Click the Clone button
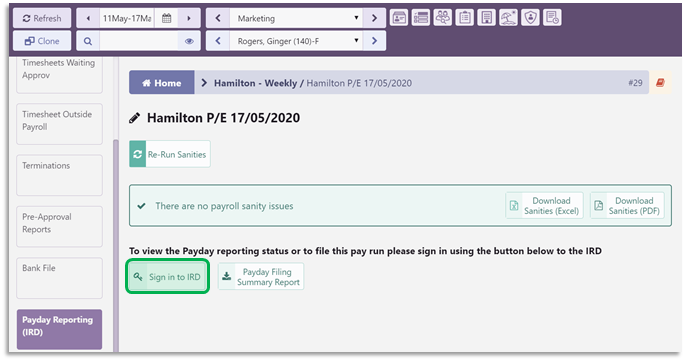 (x=42, y=41)
